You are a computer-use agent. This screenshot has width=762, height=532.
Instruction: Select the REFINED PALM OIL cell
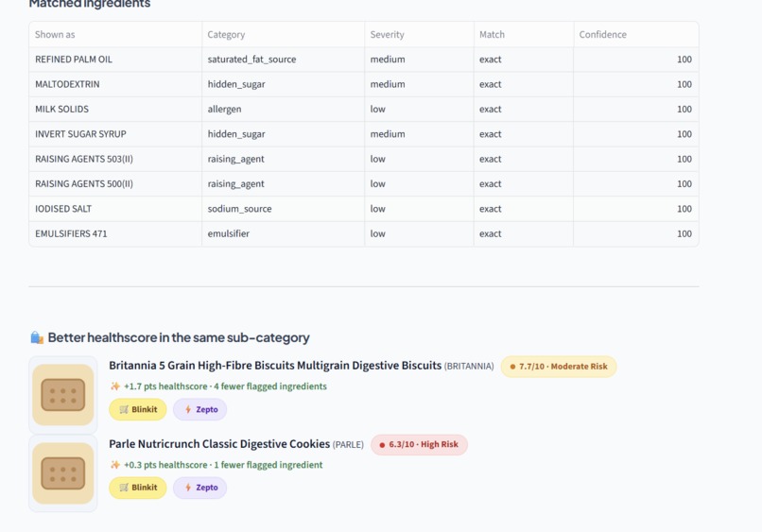coord(115,60)
